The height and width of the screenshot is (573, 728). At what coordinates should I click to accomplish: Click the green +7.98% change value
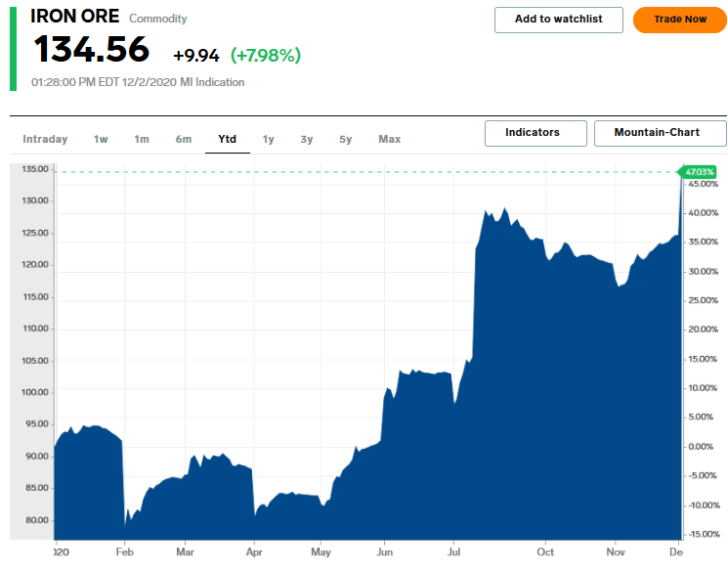tap(266, 55)
